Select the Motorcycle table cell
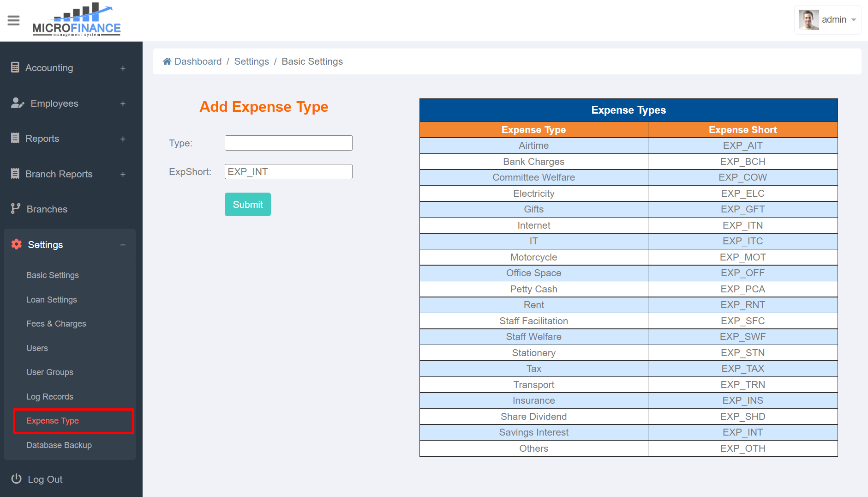This screenshot has height=497, width=868. tap(533, 257)
